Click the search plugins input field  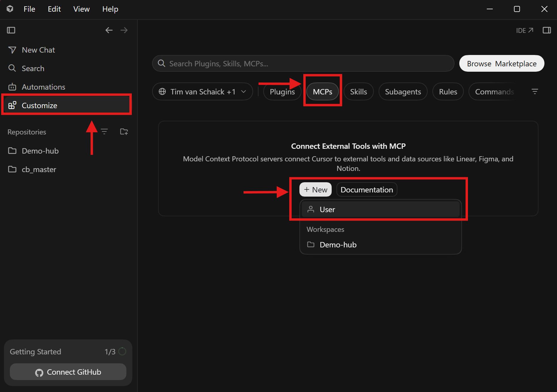pos(303,63)
